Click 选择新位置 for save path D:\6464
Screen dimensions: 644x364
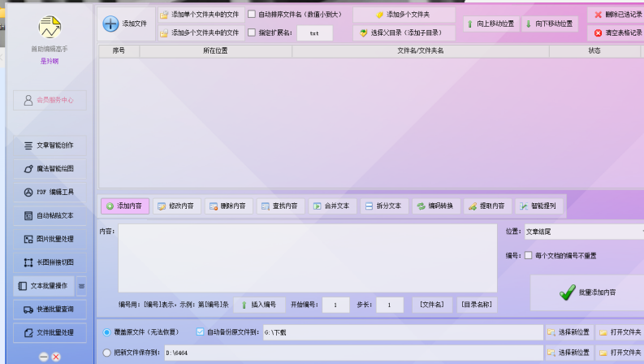(569, 353)
